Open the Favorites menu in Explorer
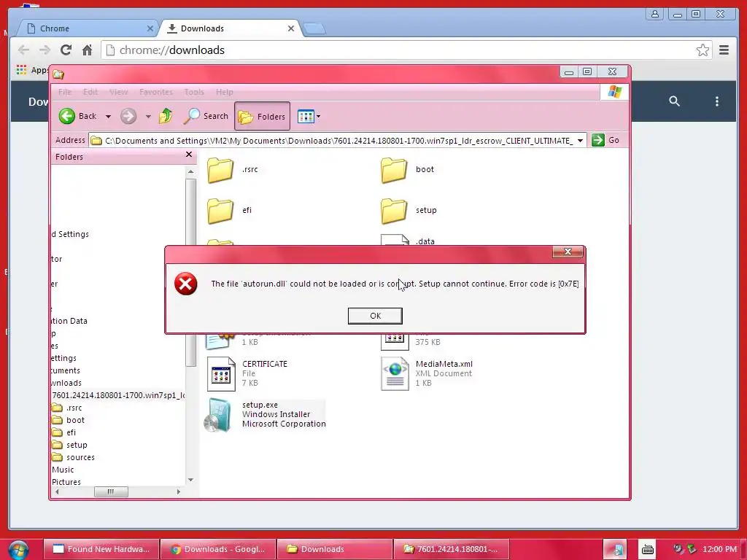 pyautogui.click(x=156, y=92)
